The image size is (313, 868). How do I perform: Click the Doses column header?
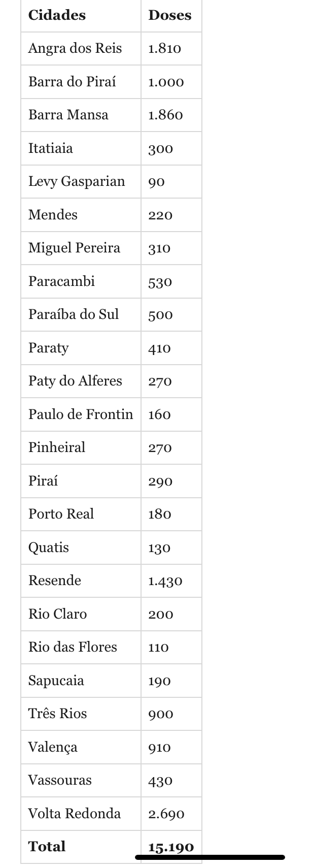point(169,15)
